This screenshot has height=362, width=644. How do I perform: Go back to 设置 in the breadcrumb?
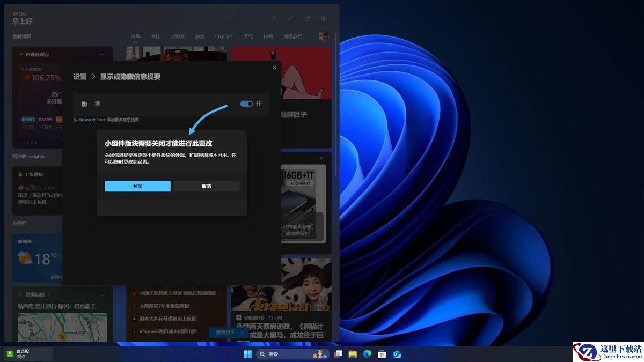click(80, 77)
